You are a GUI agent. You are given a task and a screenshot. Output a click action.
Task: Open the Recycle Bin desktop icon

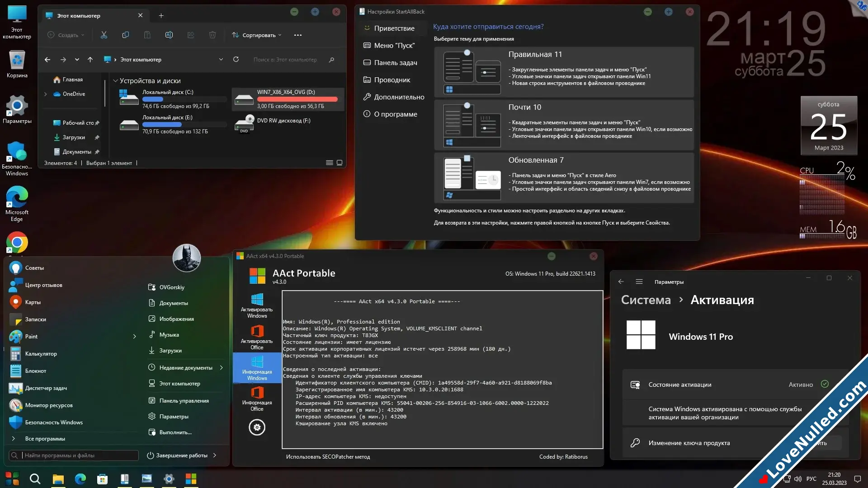[17, 64]
